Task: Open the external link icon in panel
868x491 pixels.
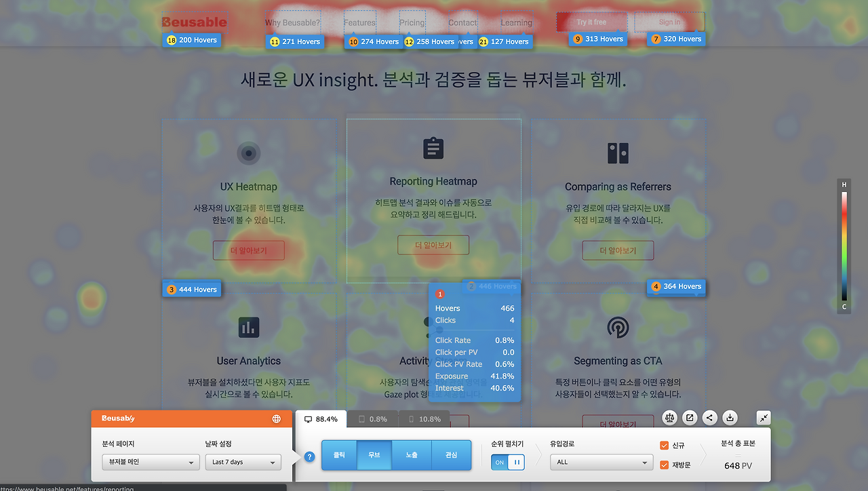Action: 690,418
